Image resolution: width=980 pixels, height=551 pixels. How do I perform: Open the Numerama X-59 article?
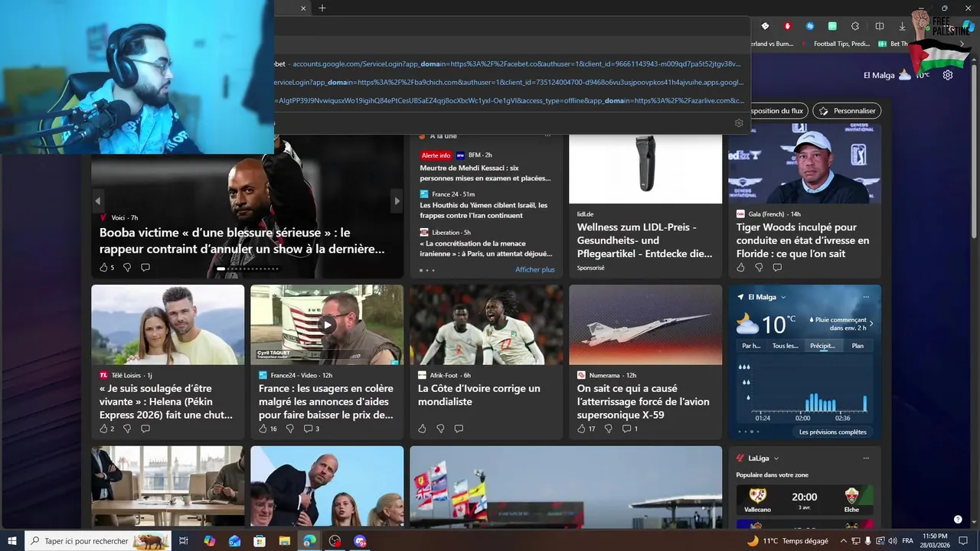(643, 402)
